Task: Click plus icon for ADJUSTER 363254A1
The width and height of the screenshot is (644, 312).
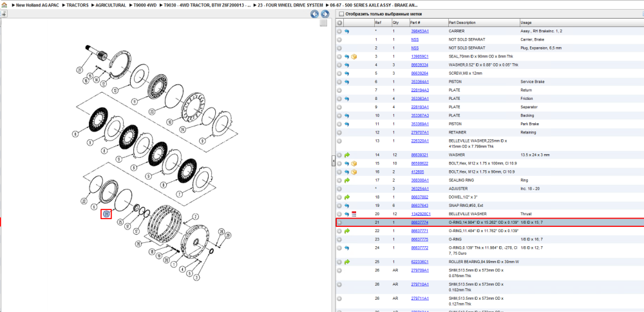Action: point(339,189)
